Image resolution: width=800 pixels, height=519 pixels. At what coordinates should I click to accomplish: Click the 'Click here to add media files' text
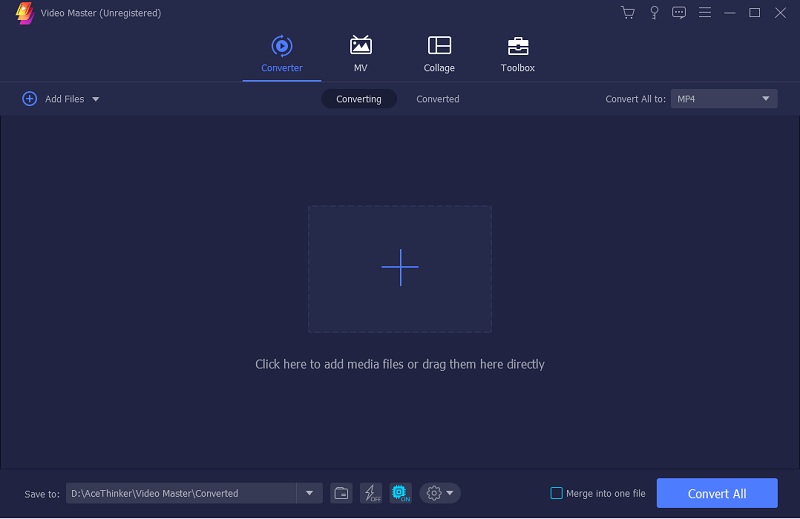click(x=400, y=364)
